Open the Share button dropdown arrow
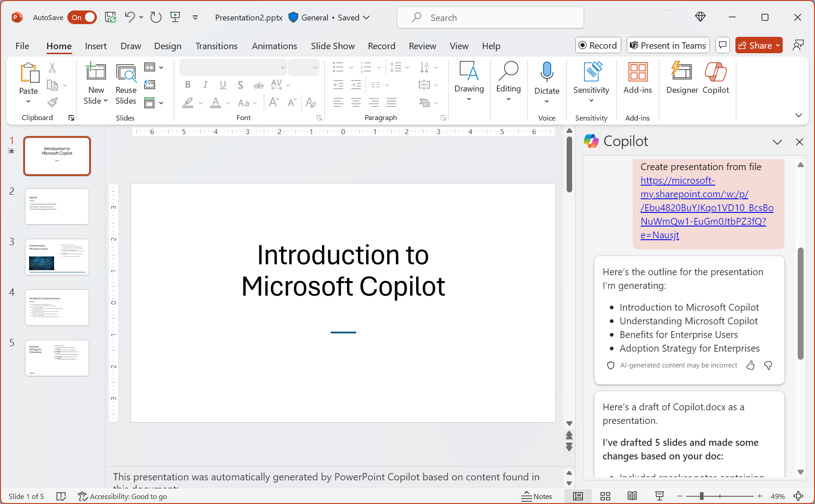Screen dimensions: 815x504 pos(778,45)
